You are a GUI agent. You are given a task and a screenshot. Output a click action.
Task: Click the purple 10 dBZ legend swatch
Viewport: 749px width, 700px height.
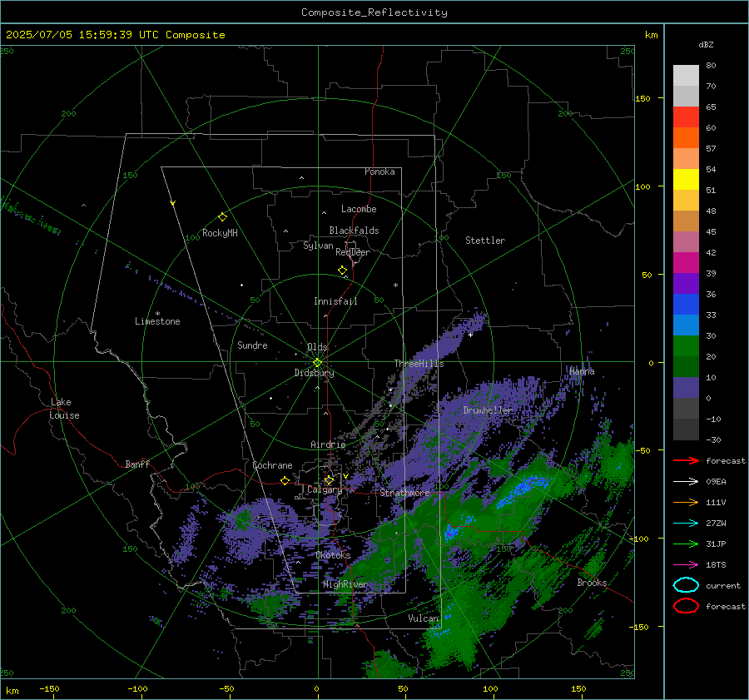tap(686, 387)
